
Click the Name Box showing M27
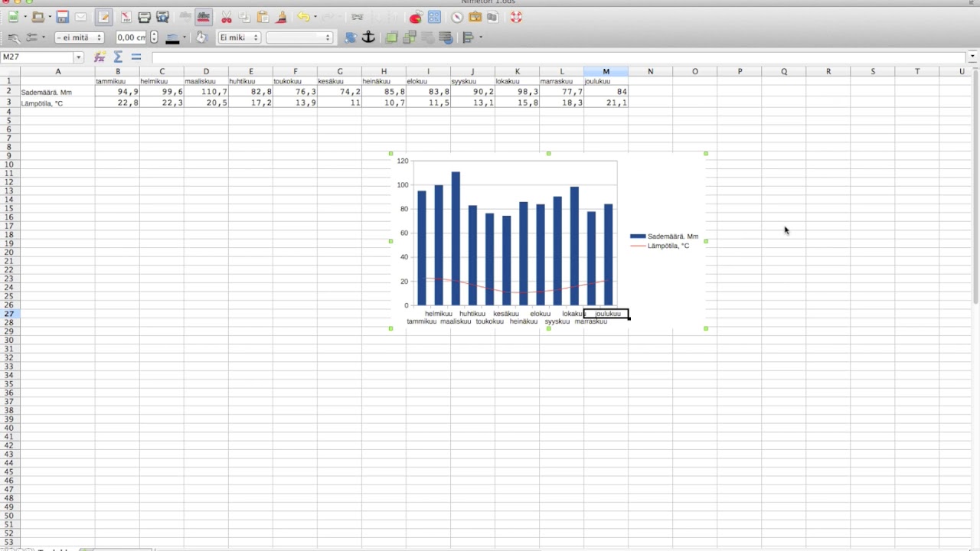point(37,57)
